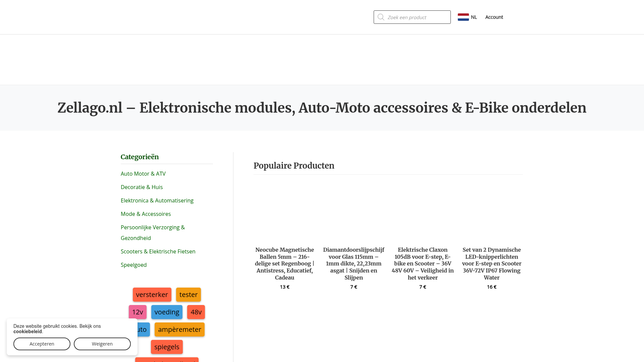Screen dimensions: 644x362
Task: Click the '16 €' price
Action: coord(492,287)
